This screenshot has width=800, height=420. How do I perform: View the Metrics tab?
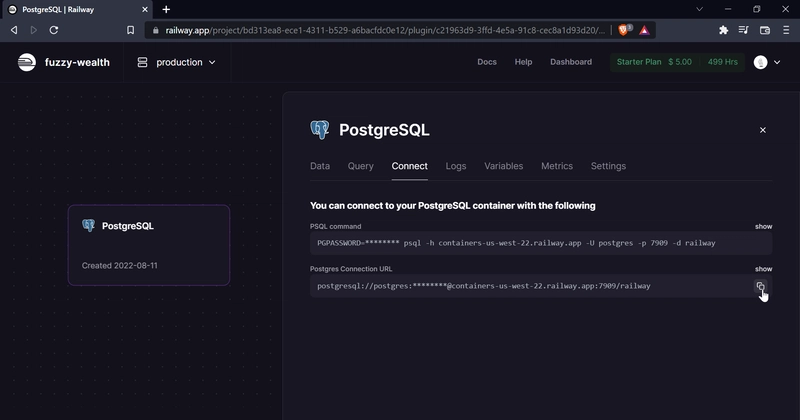[557, 166]
